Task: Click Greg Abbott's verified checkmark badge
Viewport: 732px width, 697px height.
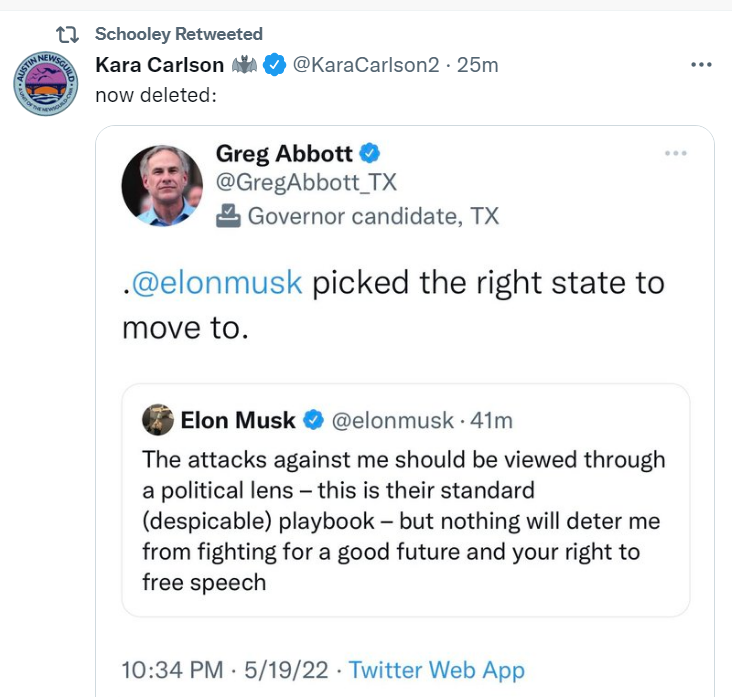Action: click(x=370, y=154)
